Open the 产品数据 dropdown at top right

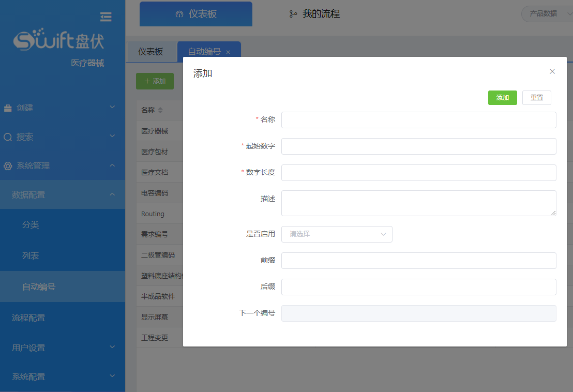[x=547, y=14]
